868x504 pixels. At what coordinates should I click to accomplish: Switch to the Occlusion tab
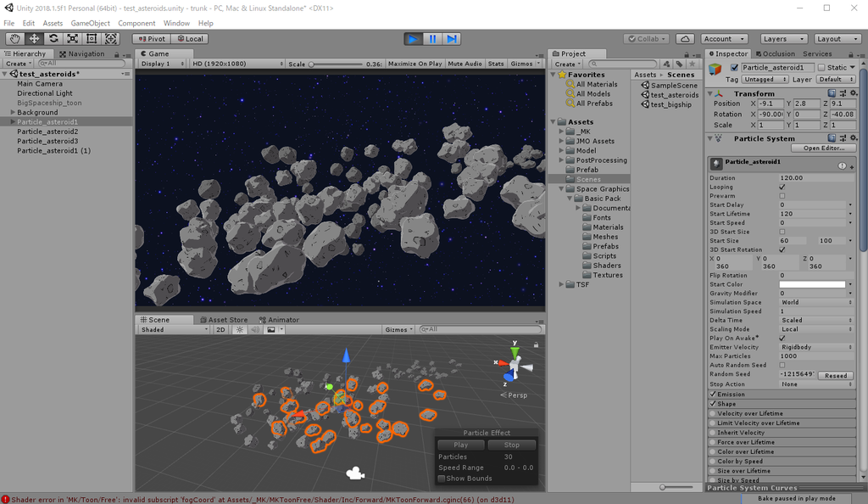775,53
